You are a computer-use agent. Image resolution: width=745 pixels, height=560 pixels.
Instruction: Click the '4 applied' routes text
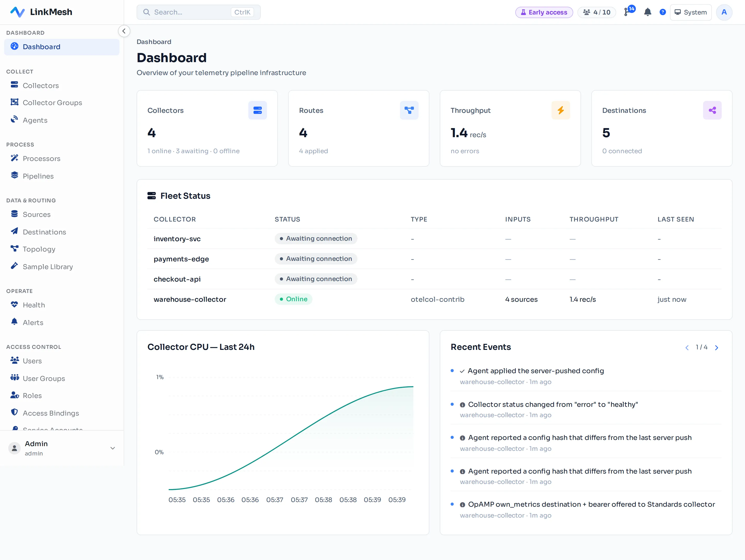coord(314,151)
